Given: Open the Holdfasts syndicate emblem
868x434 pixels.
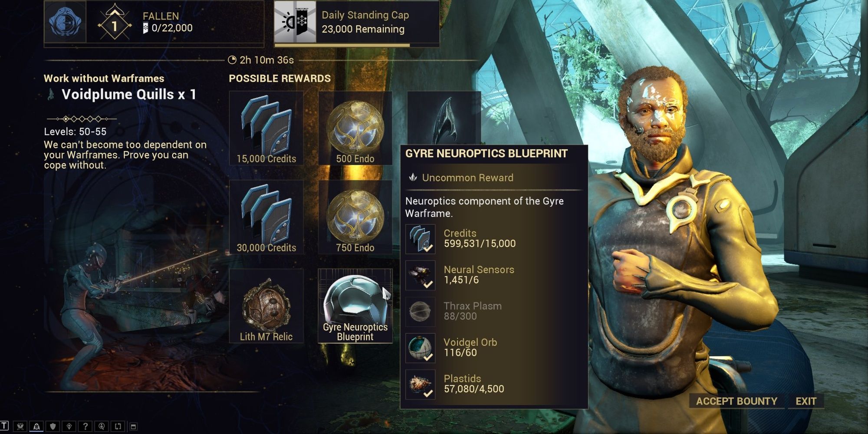Looking at the screenshot, I should coord(65,22).
